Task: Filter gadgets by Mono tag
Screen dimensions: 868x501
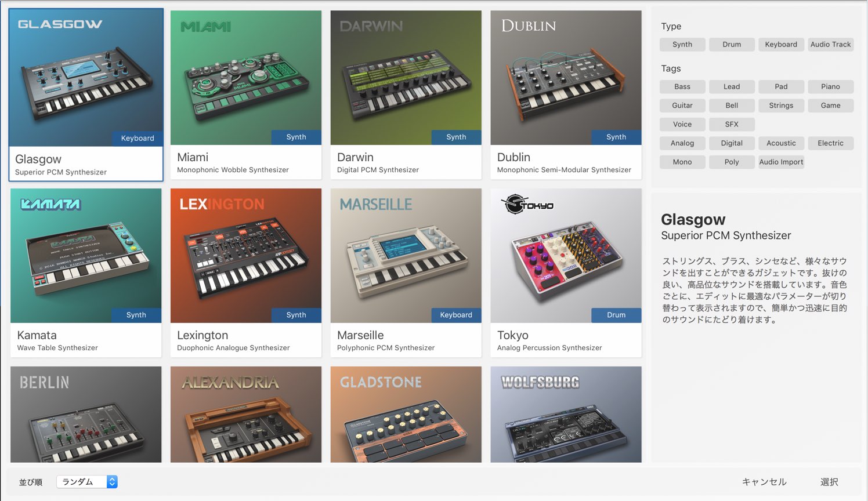Action: pyautogui.click(x=682, y=162)
